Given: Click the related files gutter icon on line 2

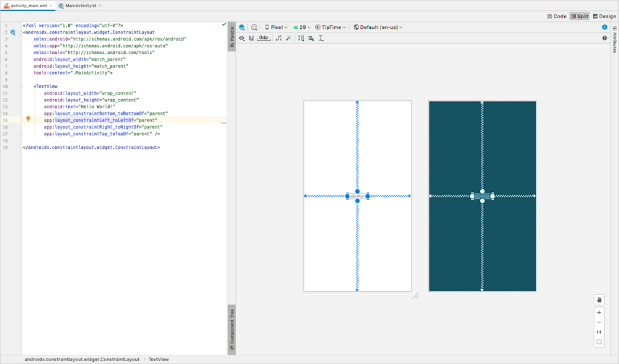Looking at the screenshot, I should pos(13,32).
